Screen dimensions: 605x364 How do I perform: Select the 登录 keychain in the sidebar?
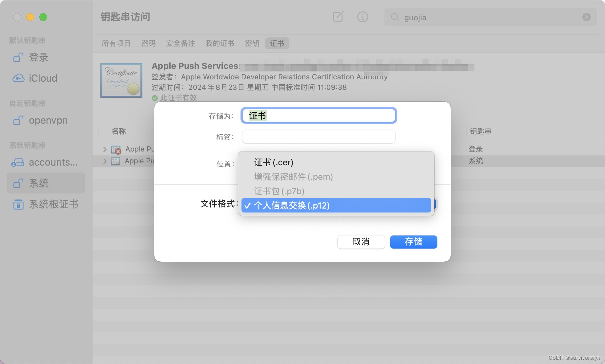point(46,57)
